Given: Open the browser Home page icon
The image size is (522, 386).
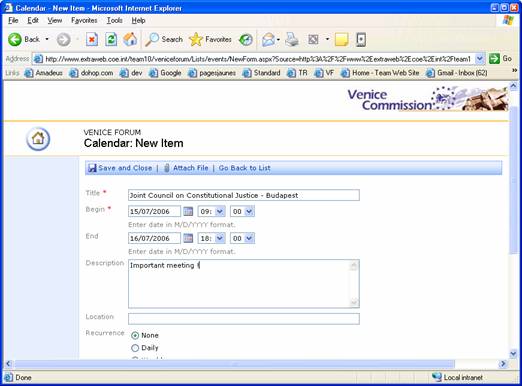Looking at the screenshot, I should pos(130,39).
